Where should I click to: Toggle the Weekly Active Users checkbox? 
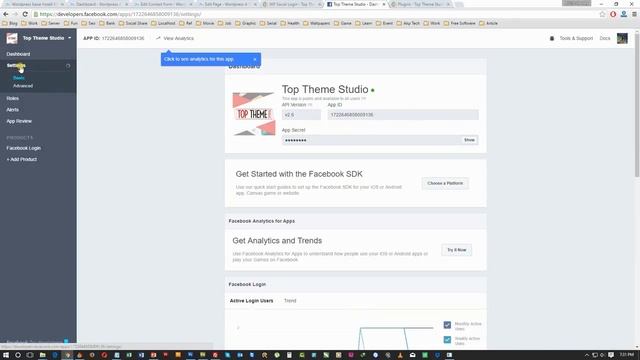(447, 340)
